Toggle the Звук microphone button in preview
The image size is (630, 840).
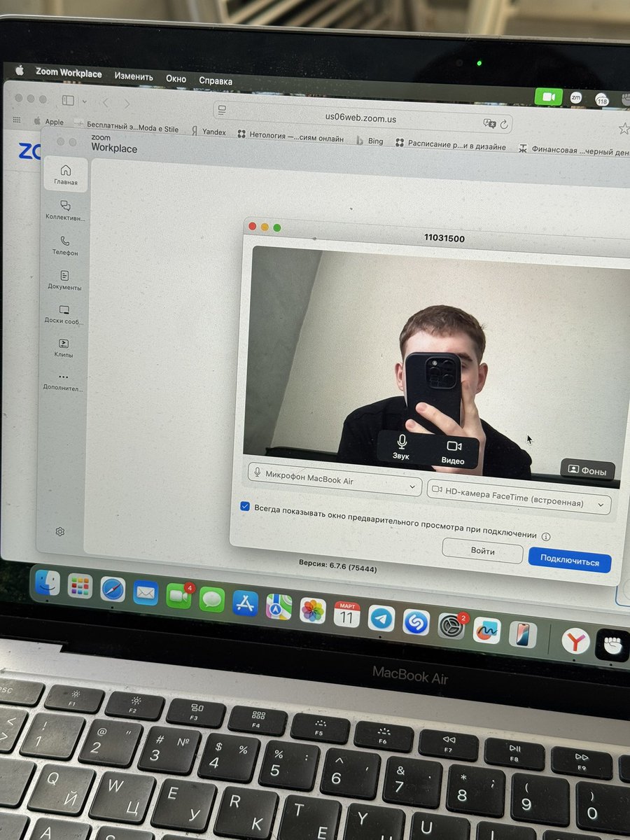[402, 447]
